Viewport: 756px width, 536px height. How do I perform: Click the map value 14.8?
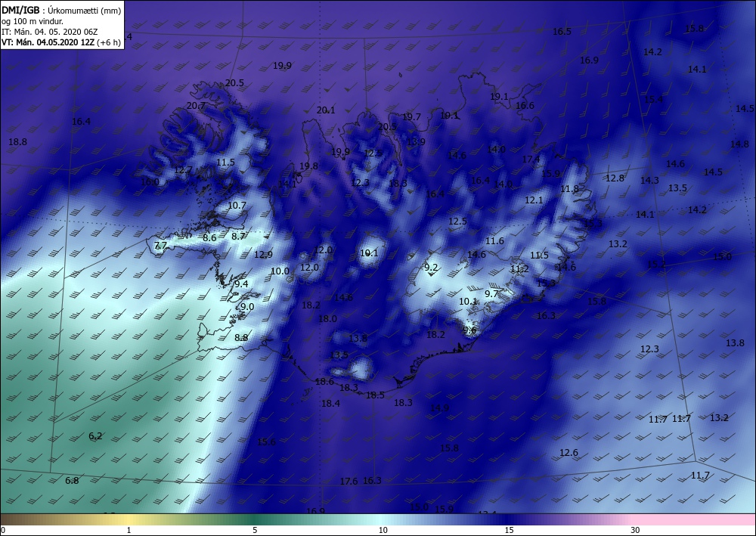click(x=739, y=144)
